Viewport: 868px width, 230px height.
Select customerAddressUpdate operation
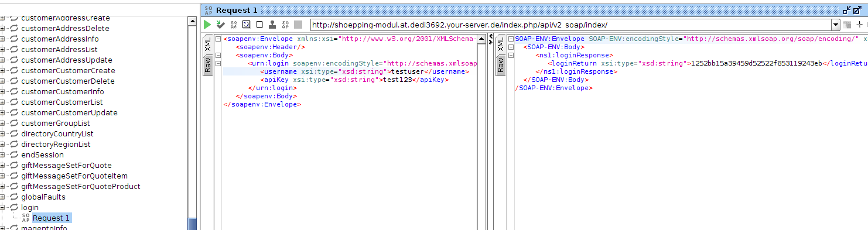[x=67, y=60]
